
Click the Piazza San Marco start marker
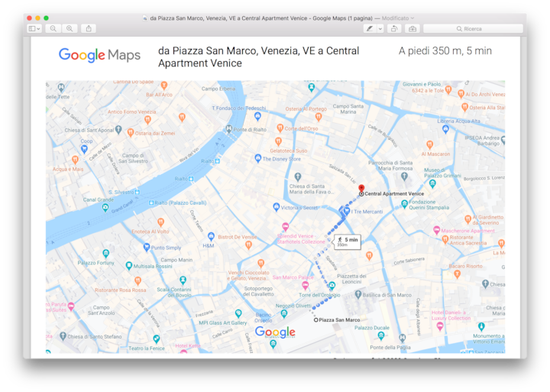pos(316,320)
